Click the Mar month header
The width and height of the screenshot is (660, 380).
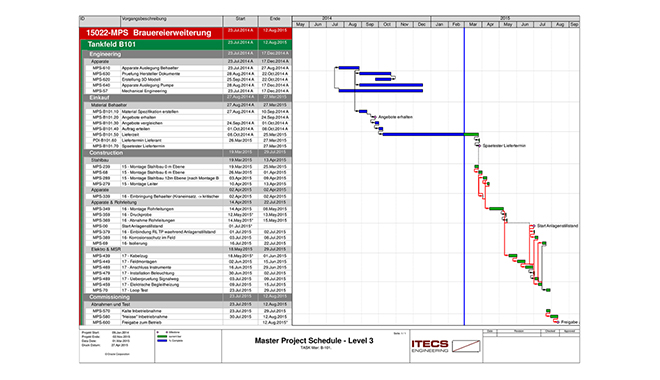pos(473,24)
